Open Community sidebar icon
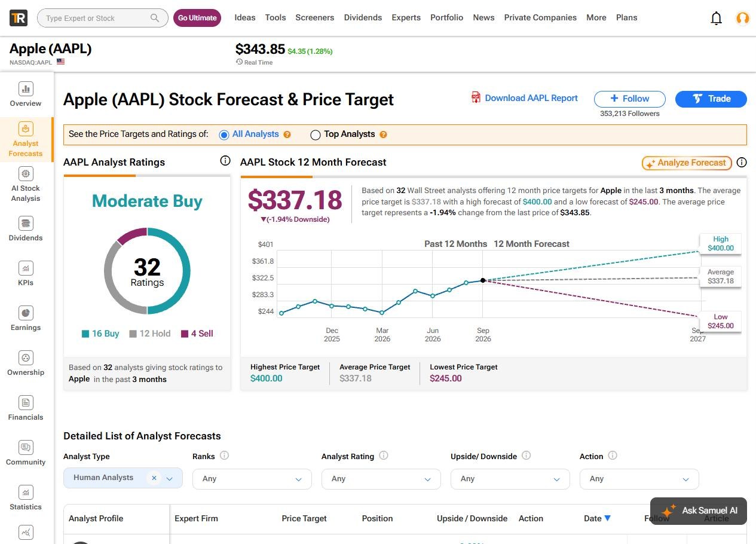This screenshot has height=544, width=756. pyautogui.click(x=26, y=447)
